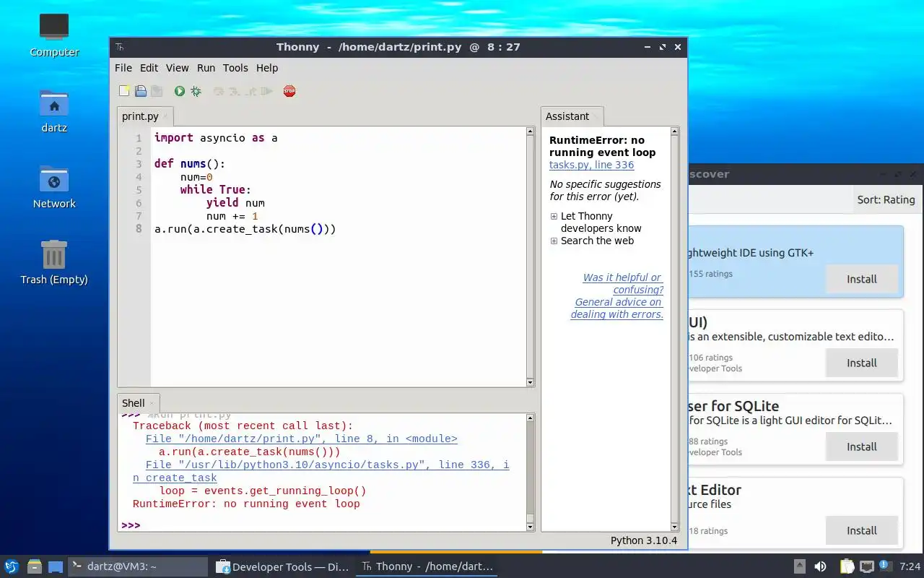Expand 'Search the web' section
924x578 pixels.
[x=554, y=241]
